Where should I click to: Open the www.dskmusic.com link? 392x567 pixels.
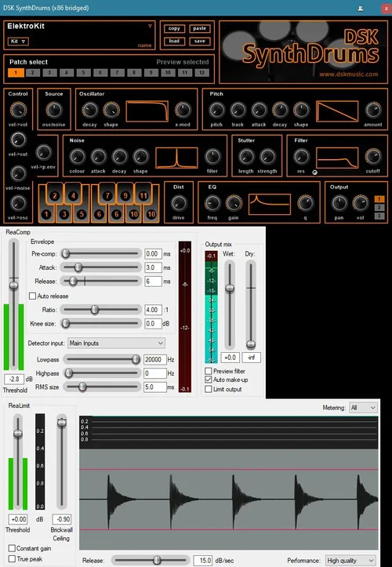coord(348,75)
